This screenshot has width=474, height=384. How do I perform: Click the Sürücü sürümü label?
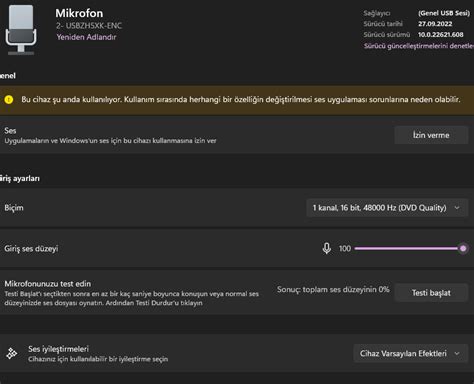387,35
